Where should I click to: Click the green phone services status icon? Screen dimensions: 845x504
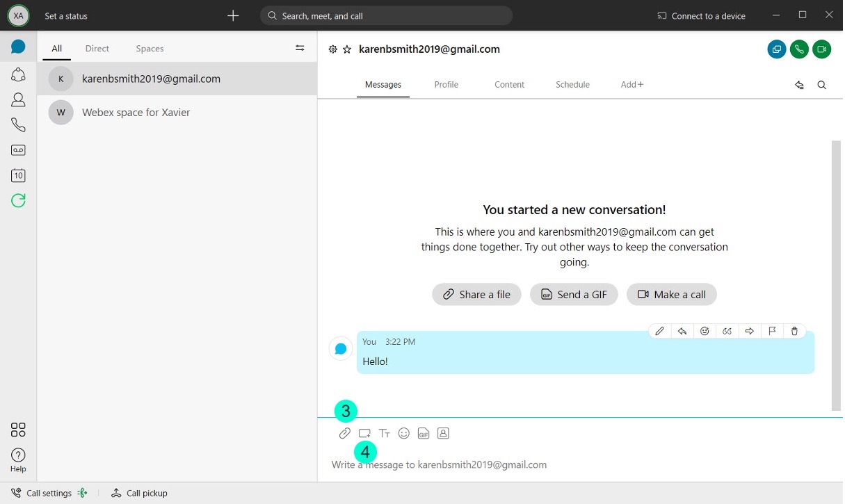[x=83, y=493]
